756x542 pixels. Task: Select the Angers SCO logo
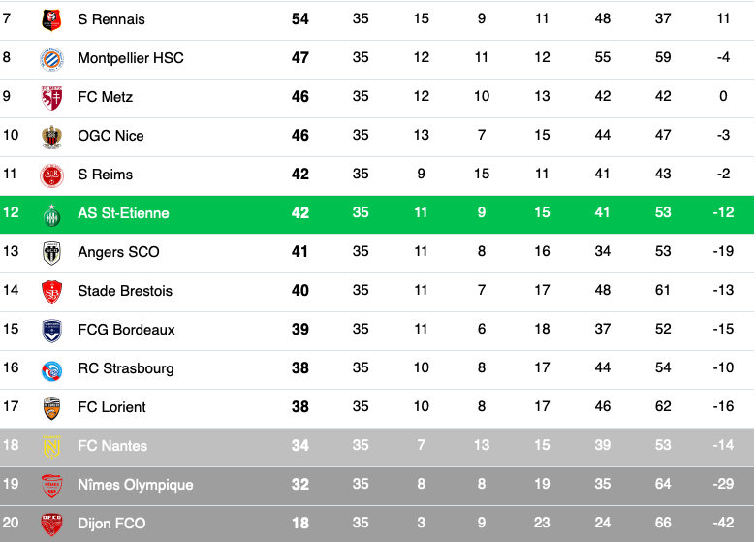point(51,253)
